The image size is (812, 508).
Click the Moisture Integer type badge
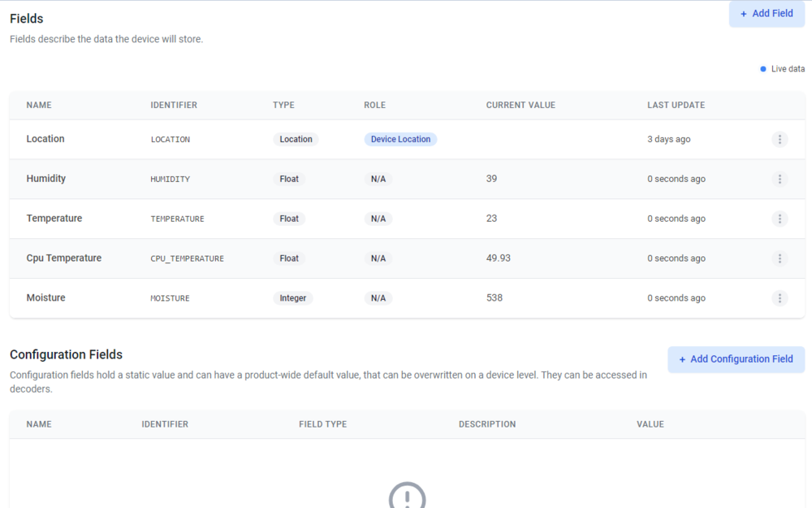pos(293,298)
